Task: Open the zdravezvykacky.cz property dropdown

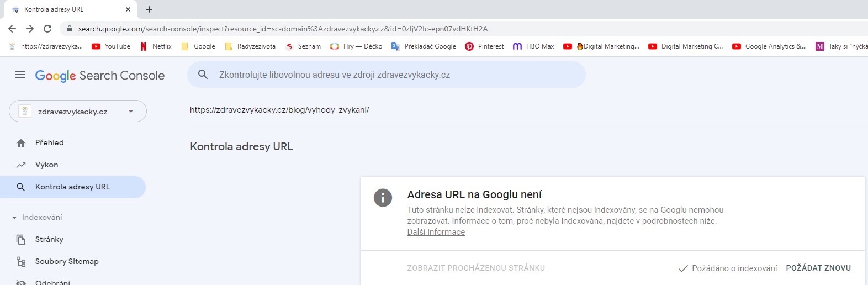Action: click(78, 111)
